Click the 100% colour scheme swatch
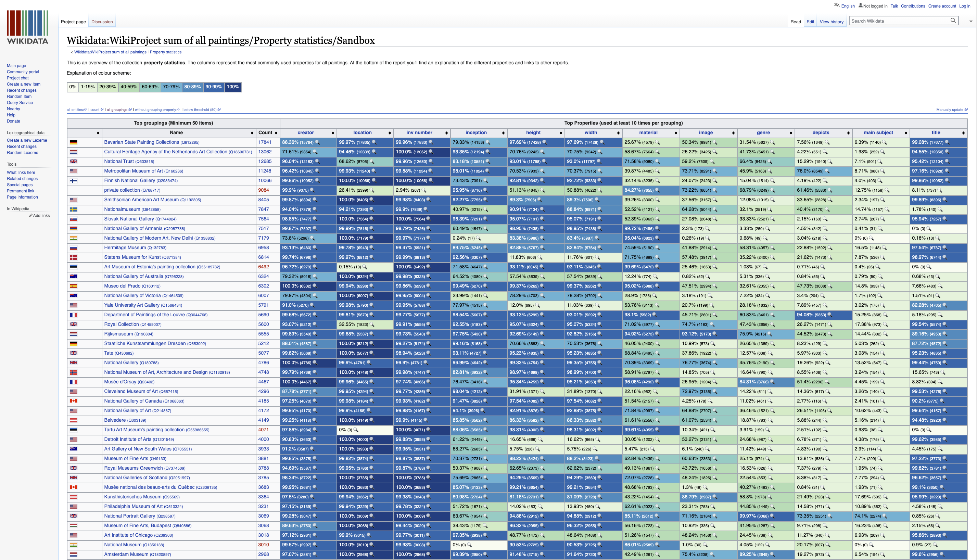The width and height of the screenshot is (977, 560). 233,87
